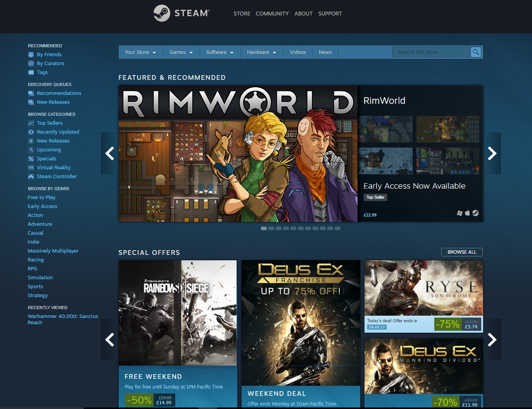Show next special offers arrow
The height and width of the screenshot is (409, 532).
(492, 340)
